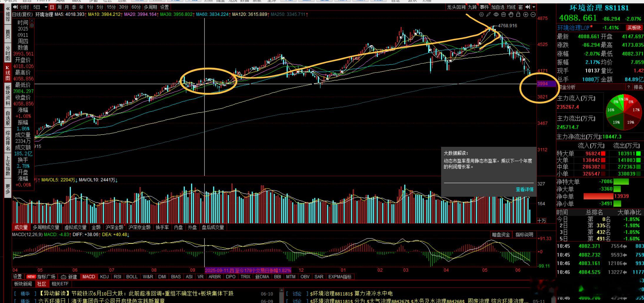Screen dimensions: 644x303
Task: Select the 周 weekly period
Action: point(59,7)
